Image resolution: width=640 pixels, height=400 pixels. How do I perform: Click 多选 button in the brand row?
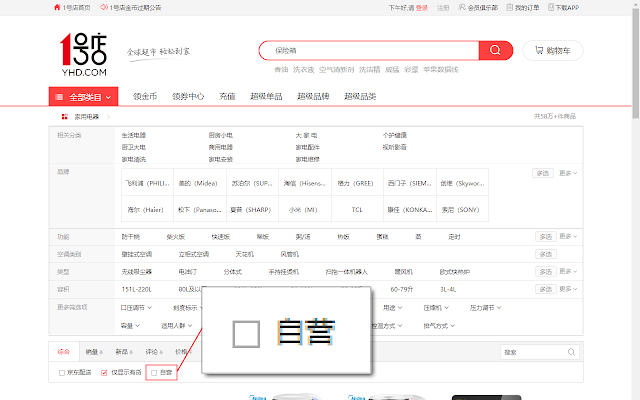(543, 173)
